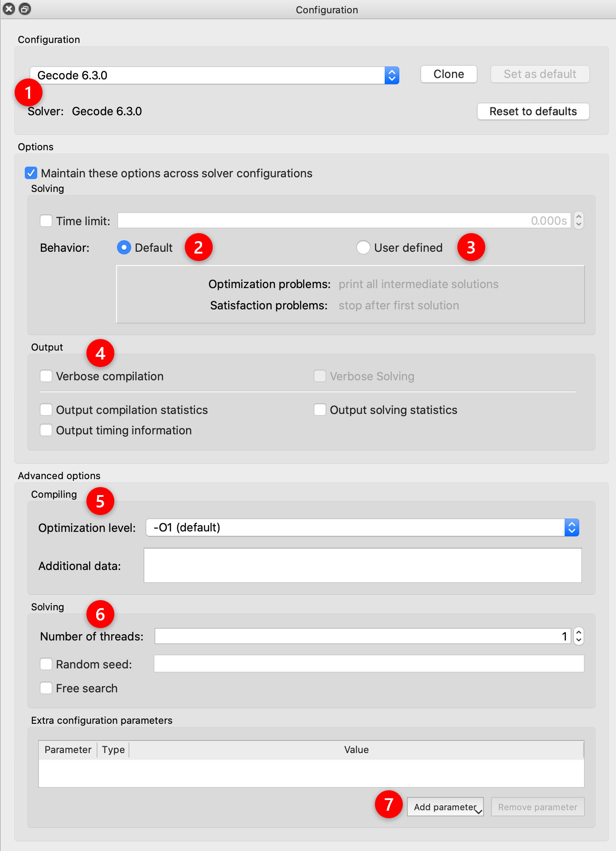Click Reset to defaults button
Viewport: 616px width, 851px height.
(x=533, y=111)
